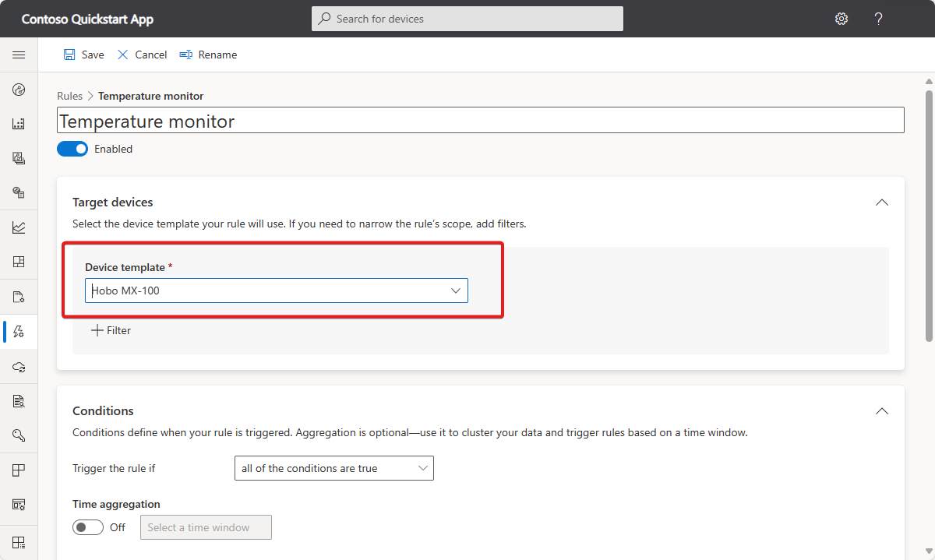Open the Device template dropdown
The height and width of the screenshot is (560, 935).
(x=455, y=290)
